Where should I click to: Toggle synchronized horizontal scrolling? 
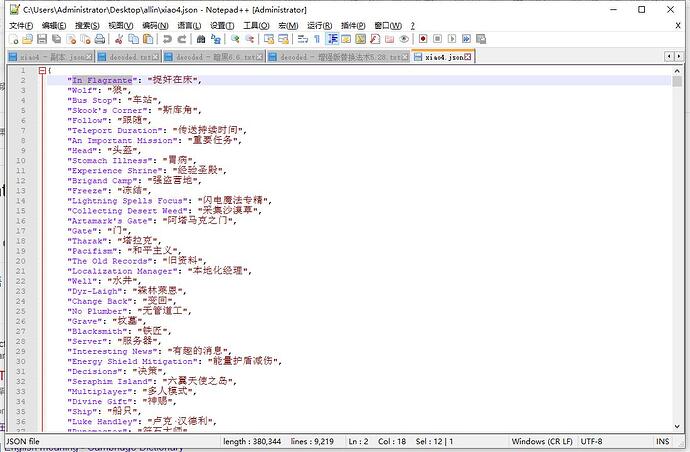click(x=283, y=39)
